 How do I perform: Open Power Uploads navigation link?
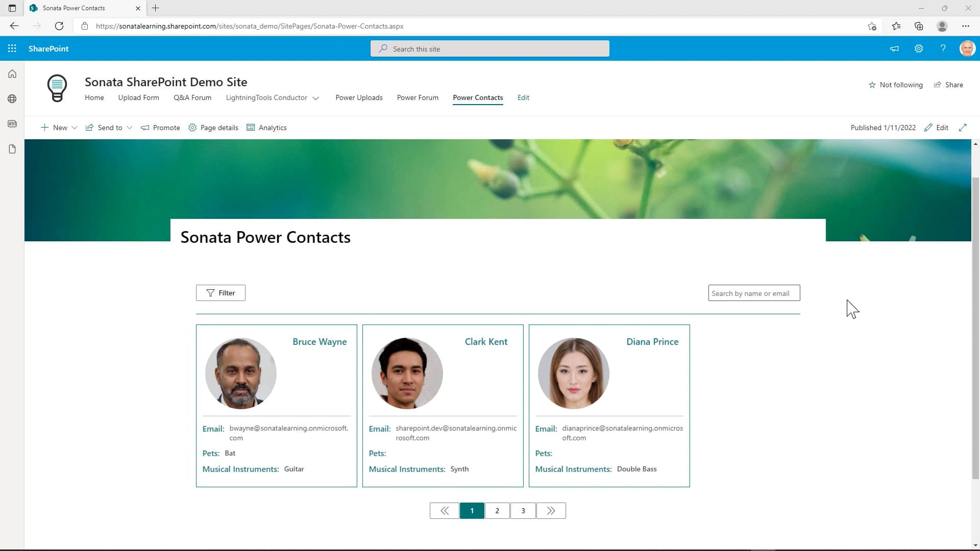359,97
